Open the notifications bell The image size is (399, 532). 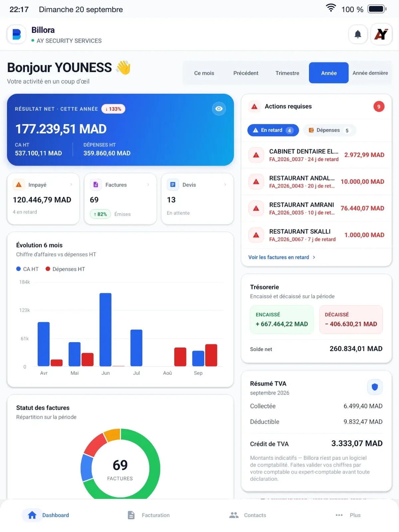(x=358, y=34)
